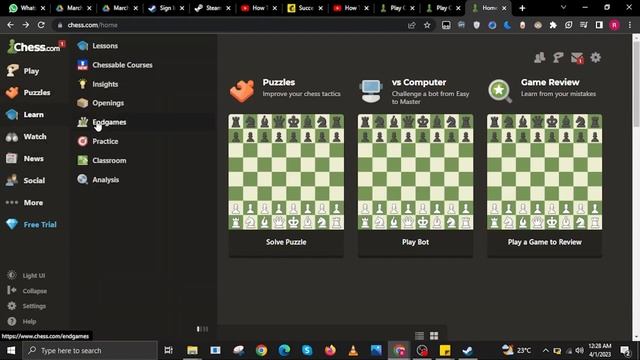The height and width of the screenshot is (360, 640).
Task: Open Chrome side panel icon
Action: pos(599,25)
